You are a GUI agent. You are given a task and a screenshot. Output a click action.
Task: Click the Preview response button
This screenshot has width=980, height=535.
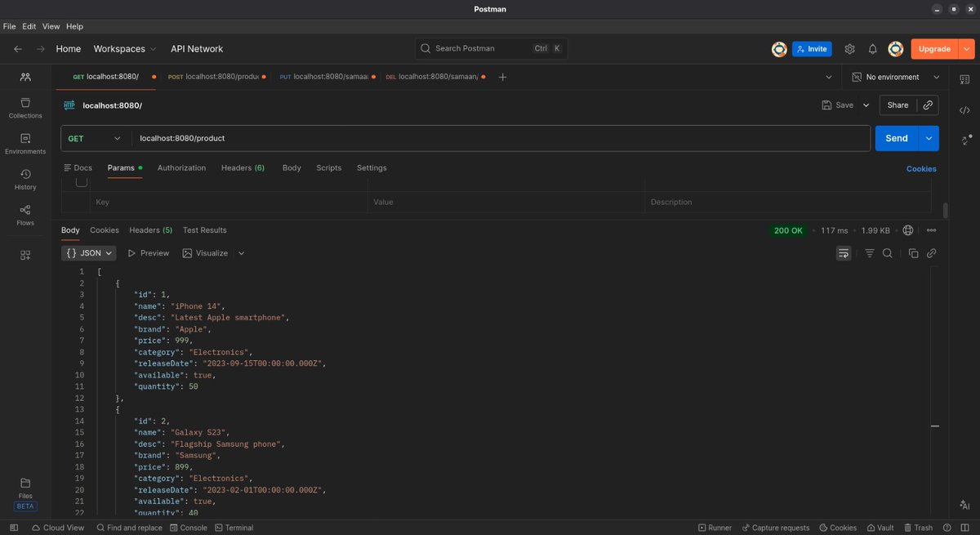tap(148, 253)
